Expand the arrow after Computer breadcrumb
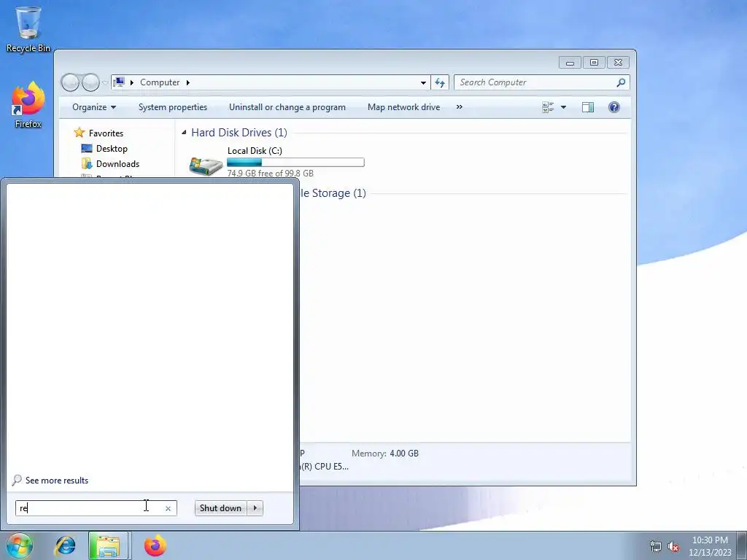The width and height of the screenshot is (747, 560). (x=188, y=82)
